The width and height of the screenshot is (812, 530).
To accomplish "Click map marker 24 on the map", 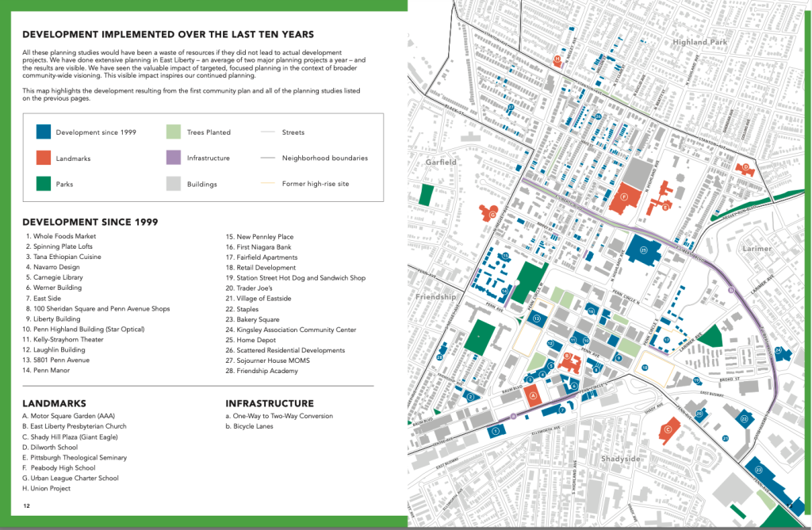I will [x=778, y=350].
